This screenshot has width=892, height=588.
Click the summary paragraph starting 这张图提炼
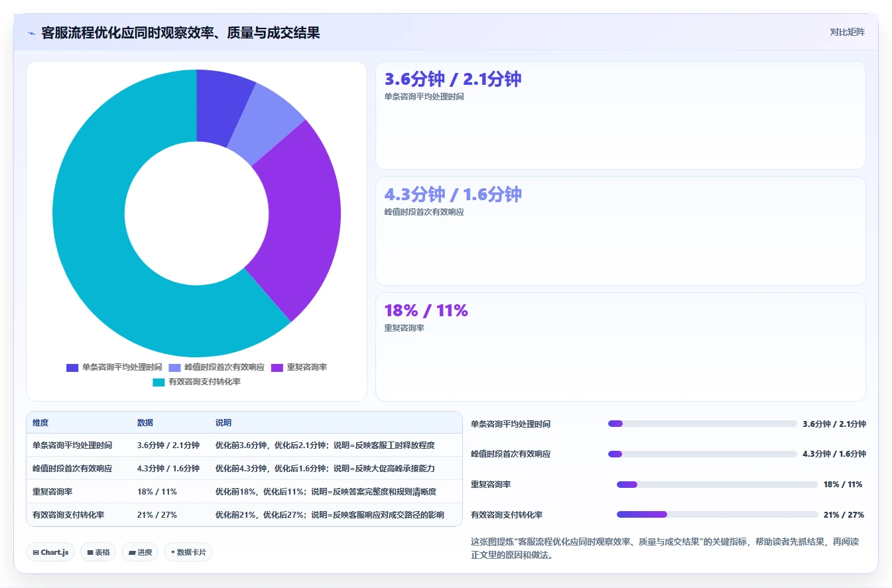click(665, 548)
